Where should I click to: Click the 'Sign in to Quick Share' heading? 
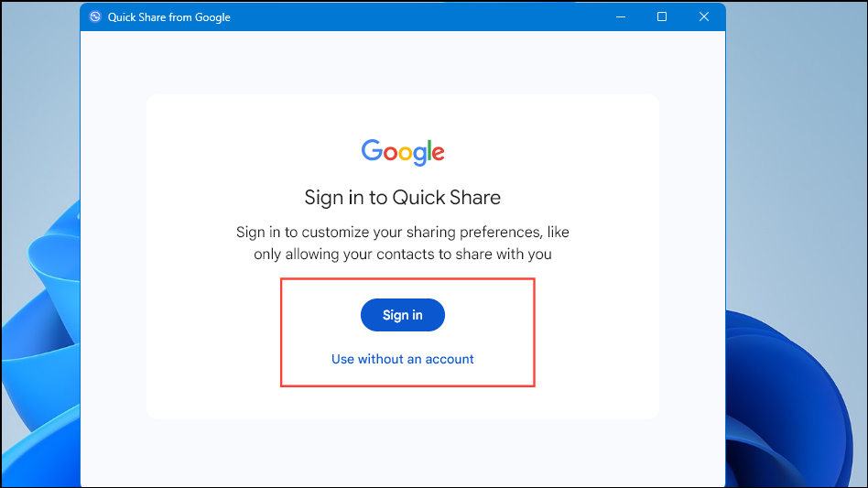pos(403,198)
